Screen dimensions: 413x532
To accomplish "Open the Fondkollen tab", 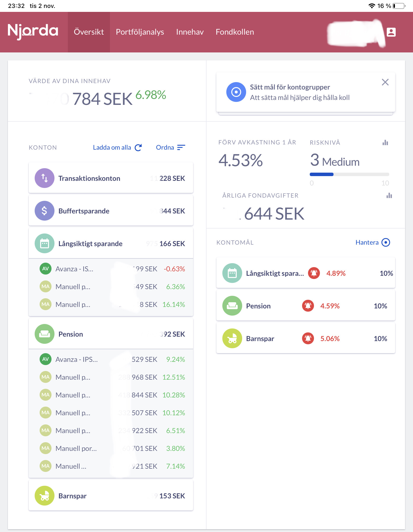I will [x=235, y=32].
